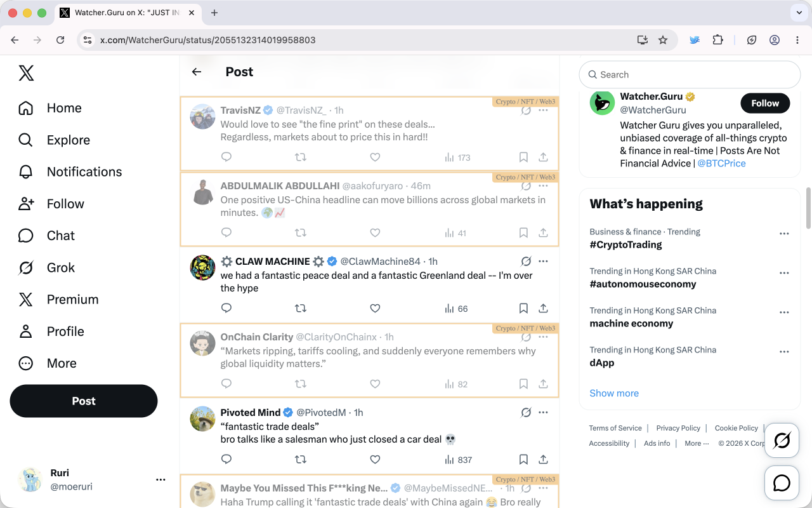Reply to Pivoted Mind's post
This screenshot has height=508, width=812.
[226, 460]
